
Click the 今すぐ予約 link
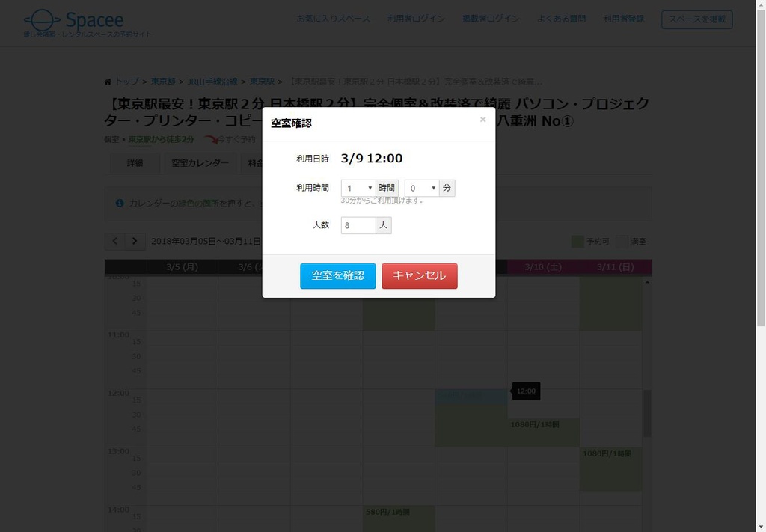click(x=236, y=140)
